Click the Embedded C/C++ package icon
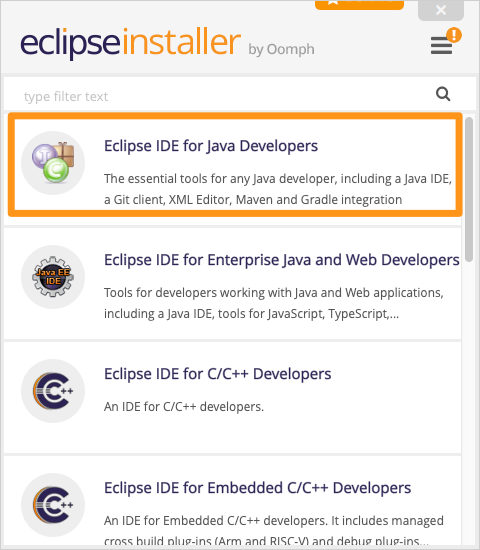Viewport: 480px width, 550px height. coord(53,505)
